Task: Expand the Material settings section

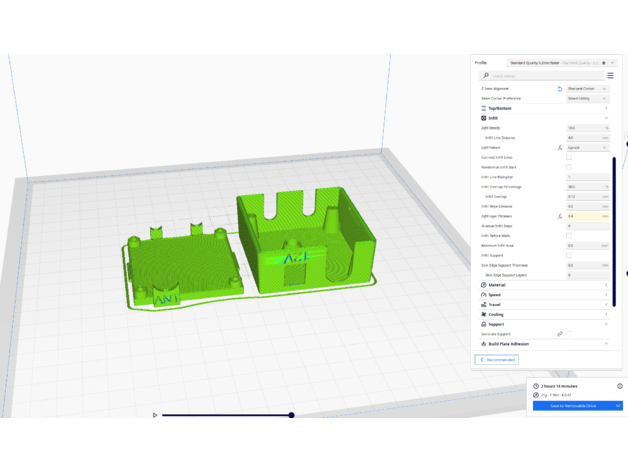Action: (x=540, y=285)
